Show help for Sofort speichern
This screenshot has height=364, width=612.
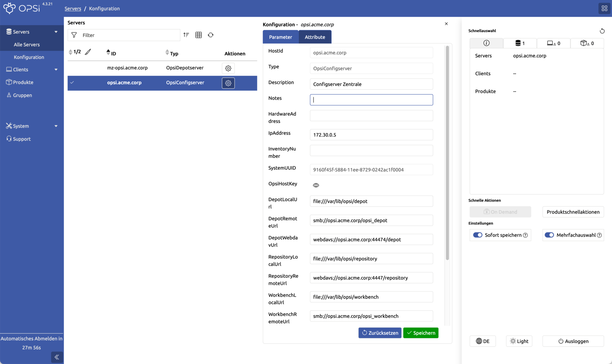click(x=525, y=235)
